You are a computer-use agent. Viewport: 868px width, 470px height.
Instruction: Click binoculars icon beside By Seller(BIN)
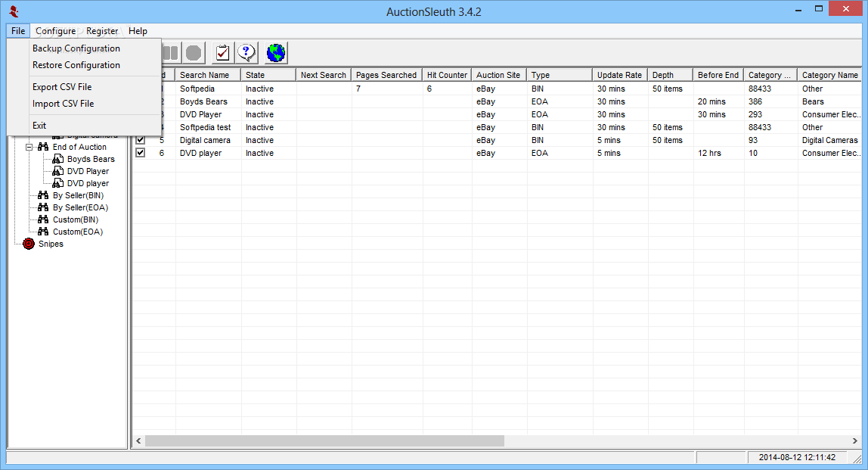pyautogui.click(x=43, y=195)
